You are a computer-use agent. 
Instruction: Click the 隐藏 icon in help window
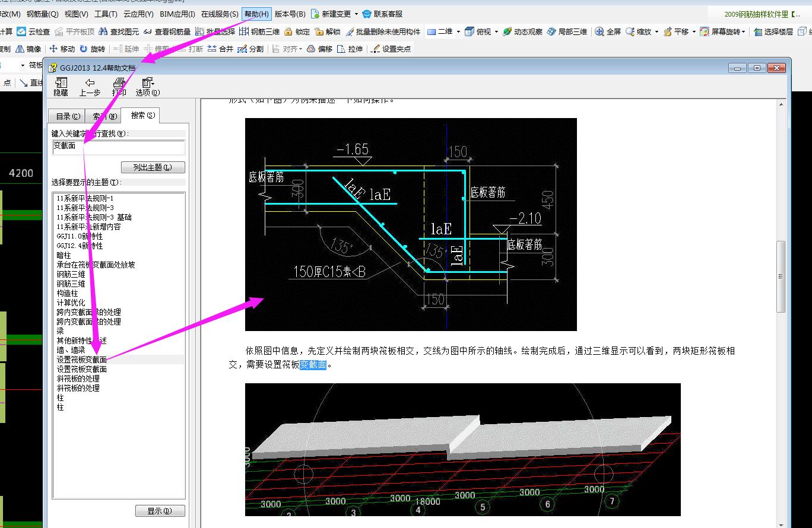click(61, 87)
